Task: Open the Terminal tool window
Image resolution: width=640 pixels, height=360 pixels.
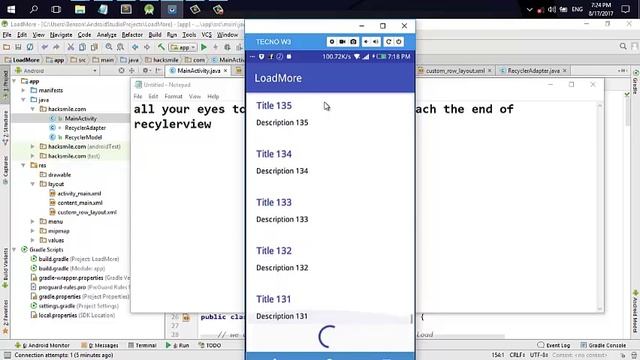Action: (x=142, y=345)
